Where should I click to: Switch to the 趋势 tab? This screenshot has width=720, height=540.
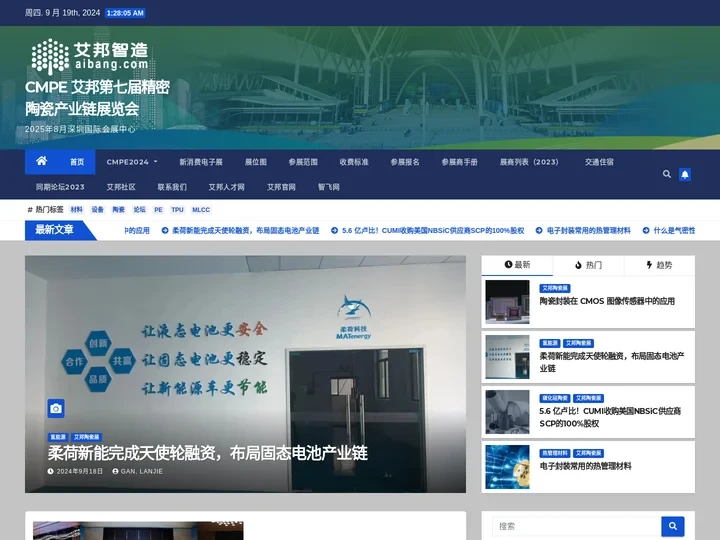[659, 265]
